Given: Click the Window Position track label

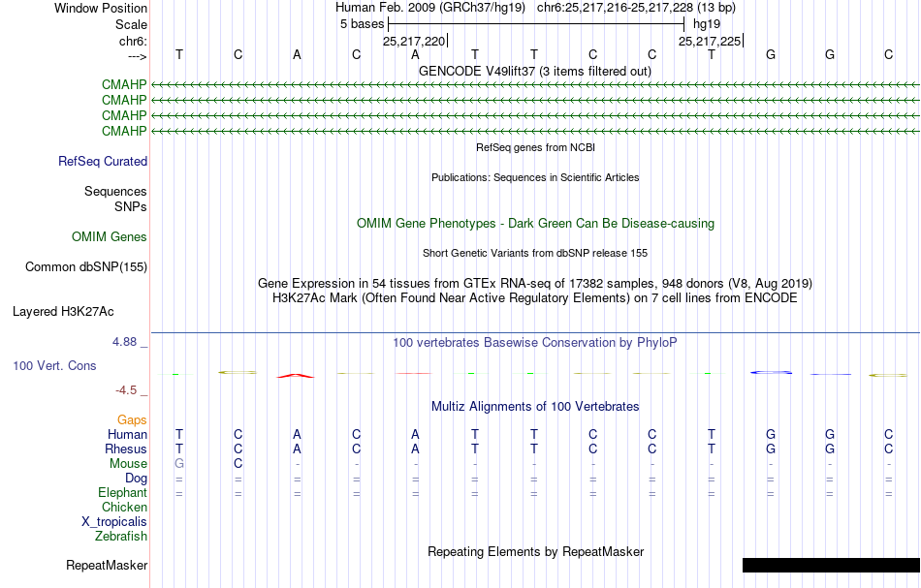Looking at the screenshot, I should point(101,8).
